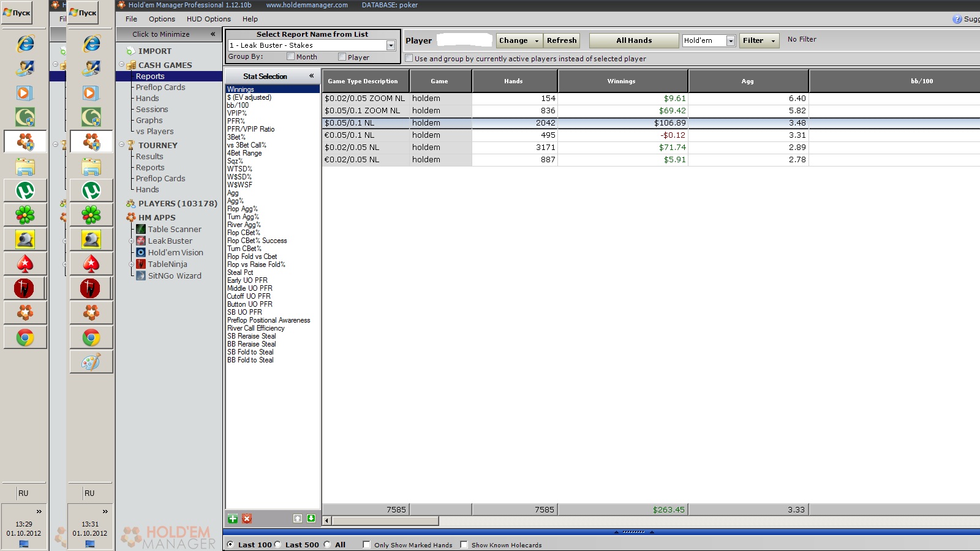Select the Last 100 radio button

(x=230, y=544)
